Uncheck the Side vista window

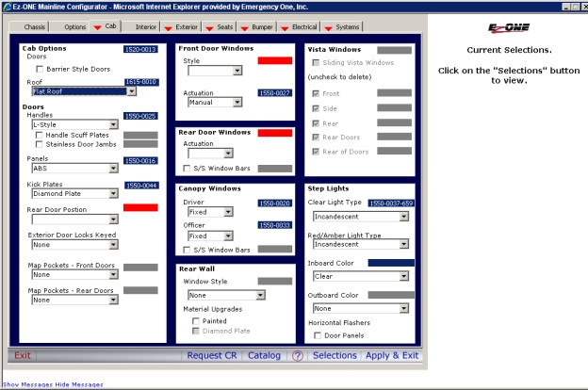click(x=316, y=108)
